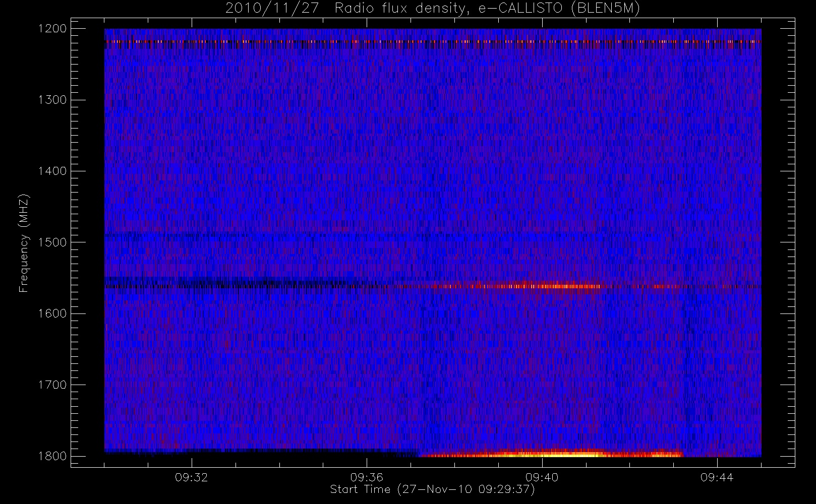The height and width of the screenshot is (504, 816).
Task: Click the 'Start Time (27-Nov-10 09:29:37)' label
Action: [432, 489]
